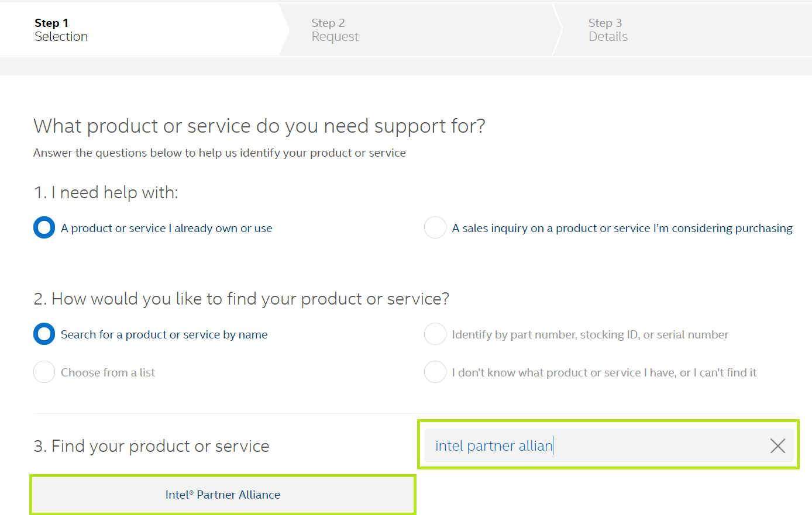Select 'Search for a product or service by name'
Viewport: 812px width, 515px height.
44,334
